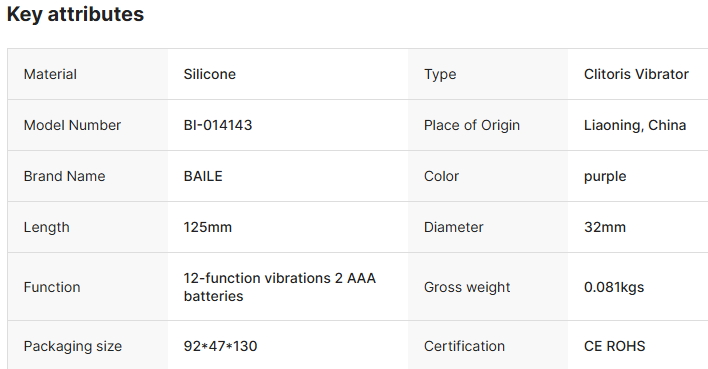Click the 0.081kgs gross weight value
This screenshot has height=369, width=708.
click(614, 287)
